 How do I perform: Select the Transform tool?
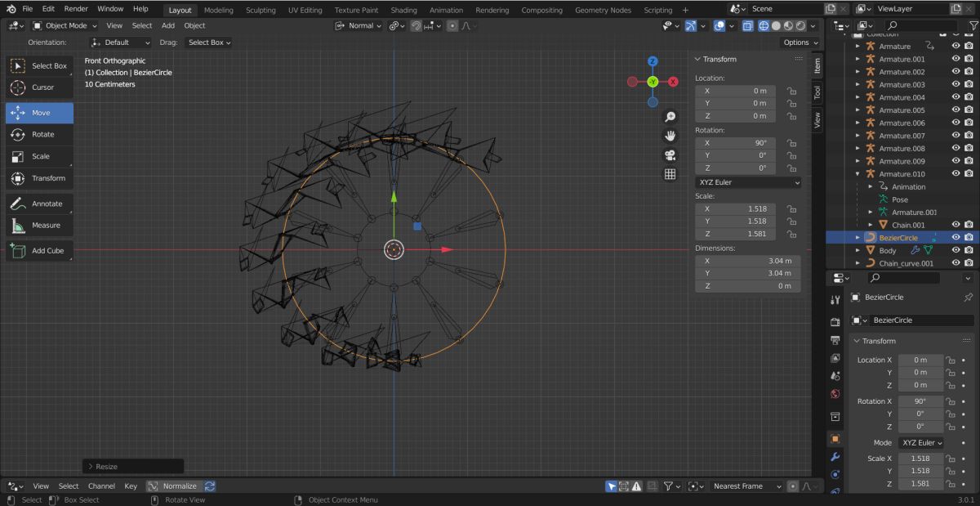[39, 178]
